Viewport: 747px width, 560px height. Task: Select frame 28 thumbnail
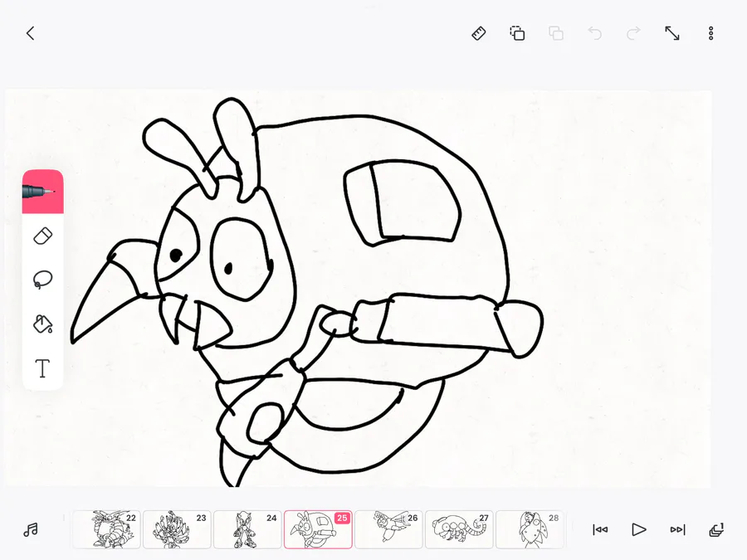[530, 529]
